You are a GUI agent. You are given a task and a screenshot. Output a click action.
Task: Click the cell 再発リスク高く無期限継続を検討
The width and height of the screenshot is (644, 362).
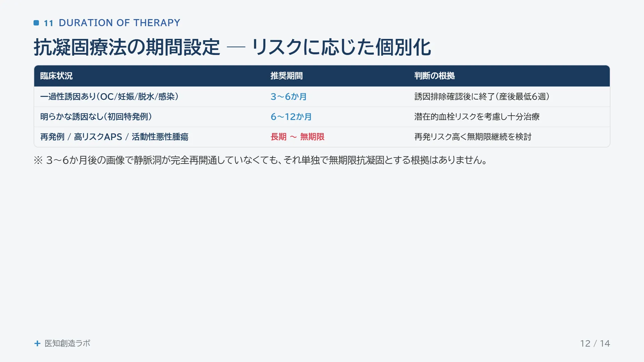pos(473,137)
